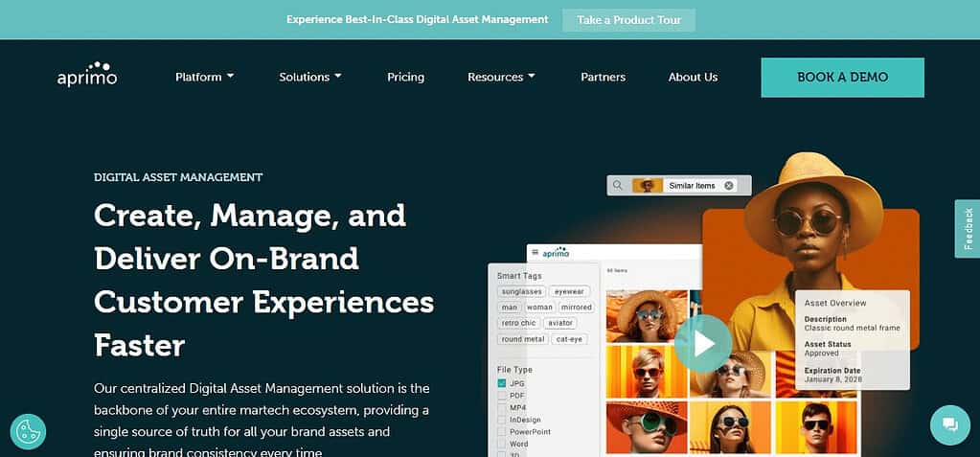The height and width of the screenshot is (457, 980).
Task: Open the Feedback side tab
Action: coord(968,229)
